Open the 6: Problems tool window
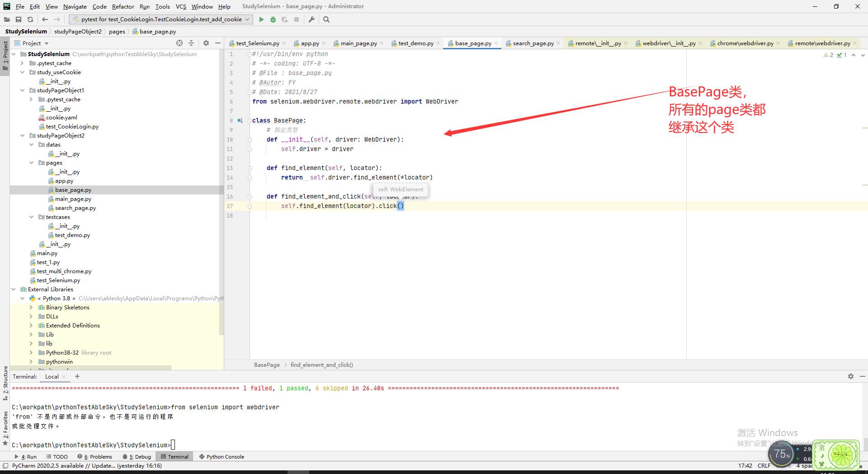The width and height of the screenshot is (868, 474). 95,456
